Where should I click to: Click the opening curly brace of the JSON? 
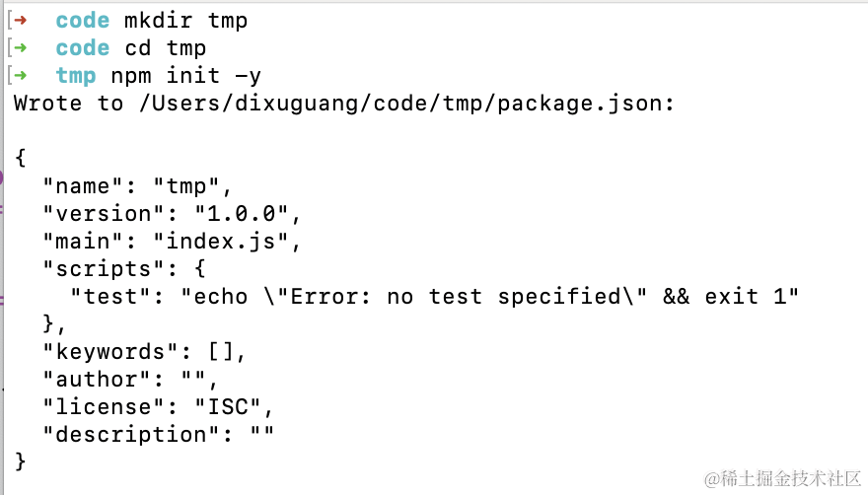click(21, 158)
